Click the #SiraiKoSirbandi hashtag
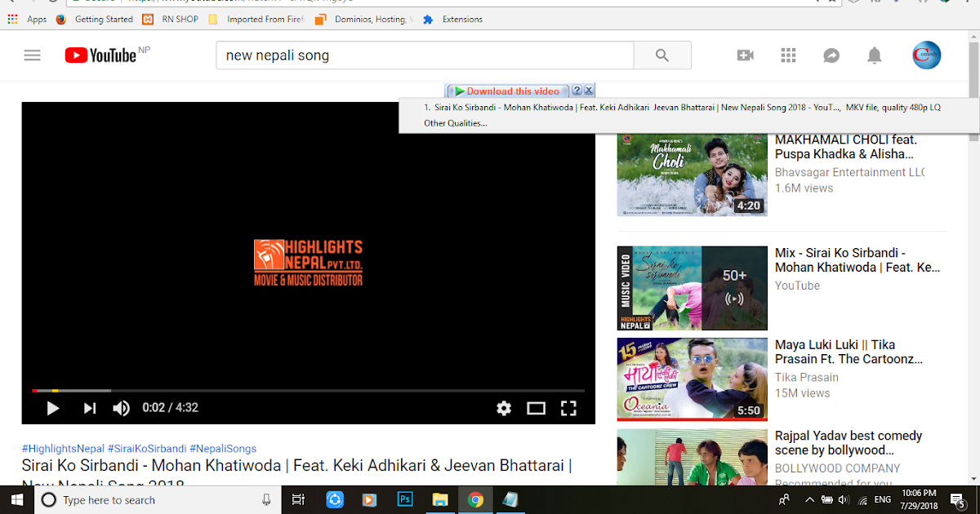The image size is (980, 514). coord(147,449)
